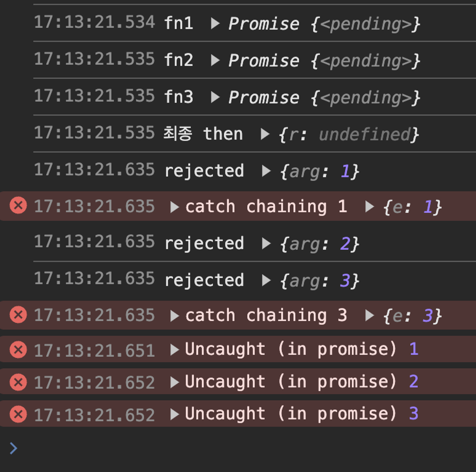
Task: Click the blue console prompt chevron
Action: (x=14, y=448)
